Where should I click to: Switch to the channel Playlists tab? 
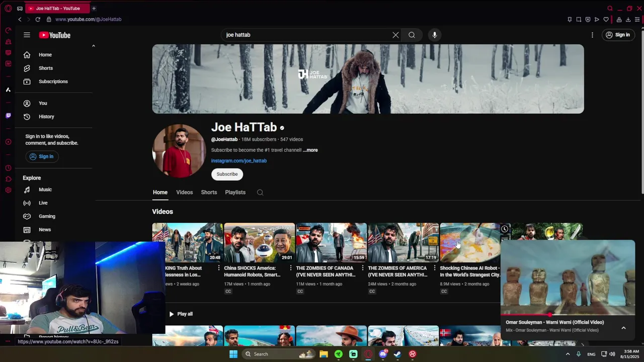click(235, 192)
